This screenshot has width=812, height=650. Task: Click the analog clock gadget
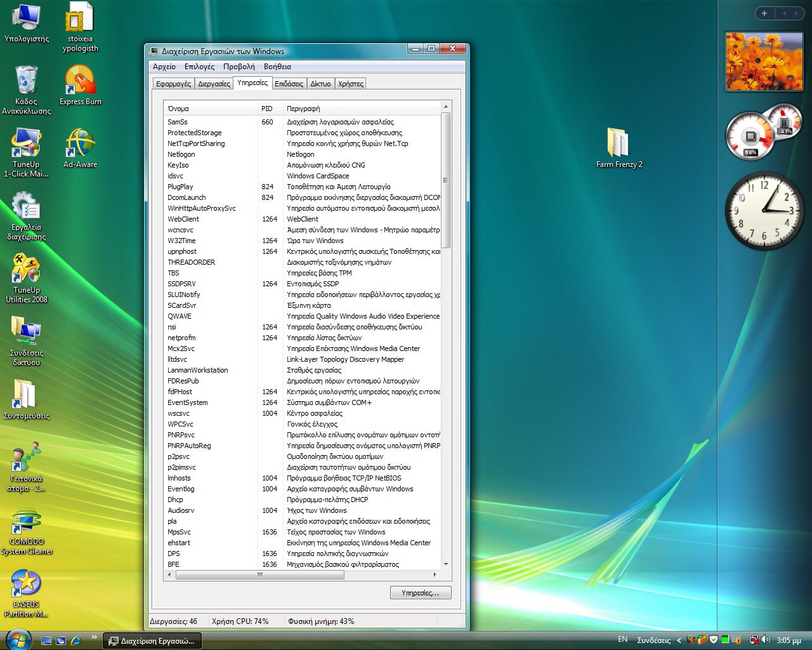(764, 210)
